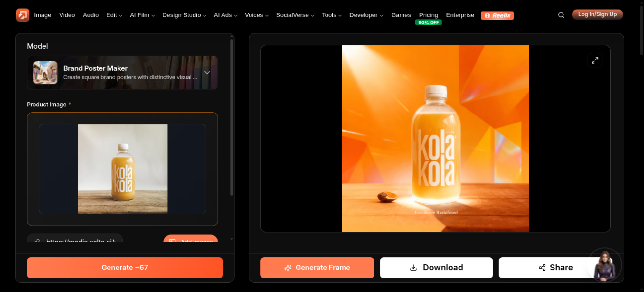This screenshot has height=292, width=644.
Task: Click the Log In/Sign Up button
Action: click(597, 14)
